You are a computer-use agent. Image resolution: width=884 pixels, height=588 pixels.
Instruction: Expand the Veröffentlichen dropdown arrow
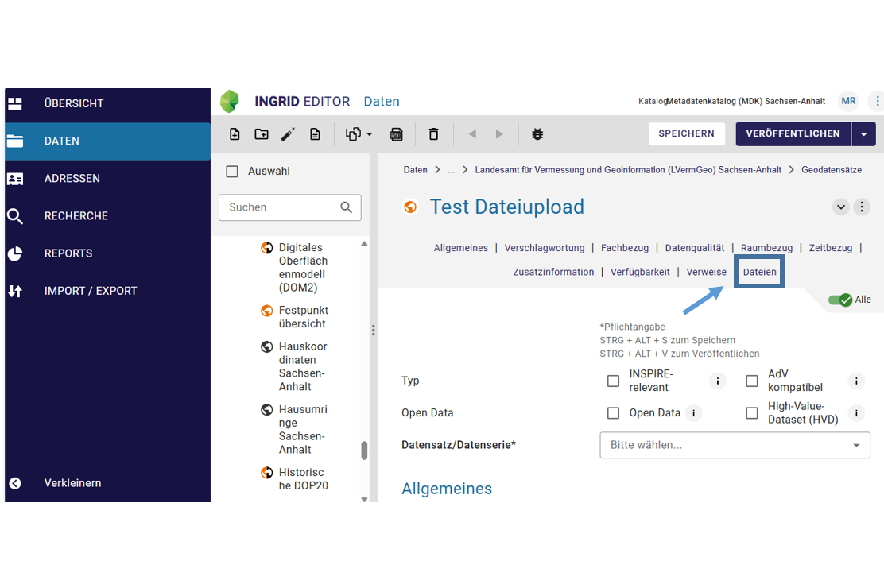863,134
